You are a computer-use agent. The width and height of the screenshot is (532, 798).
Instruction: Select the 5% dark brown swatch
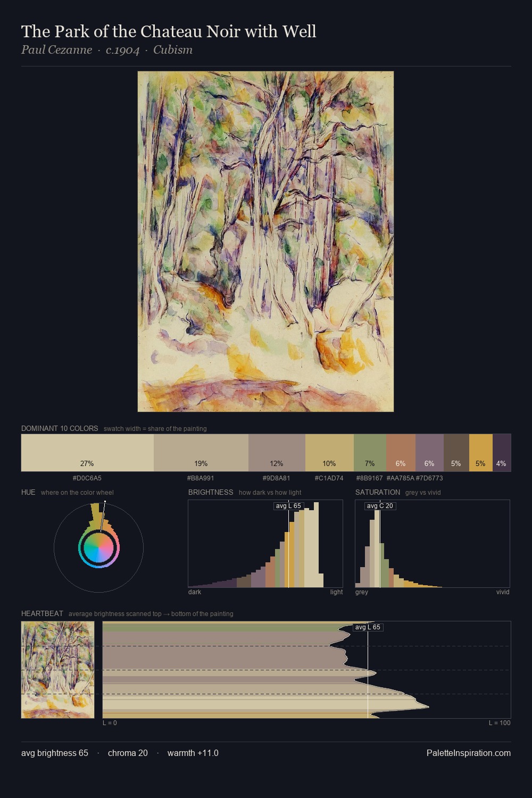click(456, 453)
